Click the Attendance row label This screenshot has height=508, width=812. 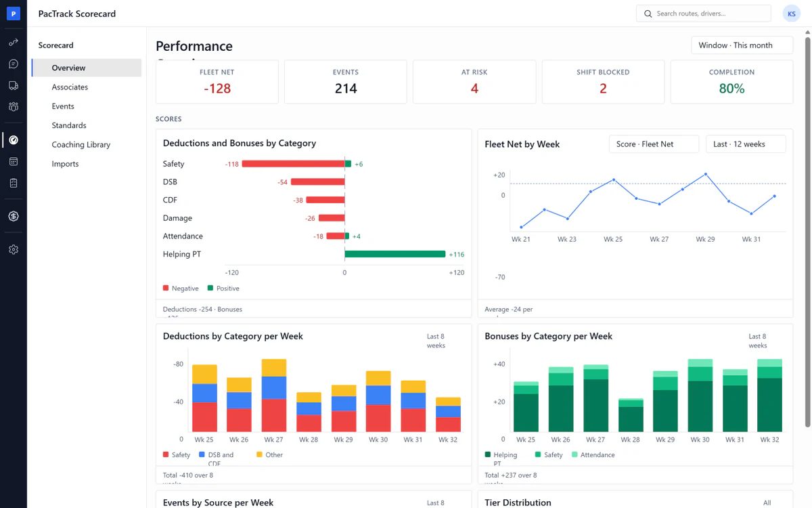(183, 236)
